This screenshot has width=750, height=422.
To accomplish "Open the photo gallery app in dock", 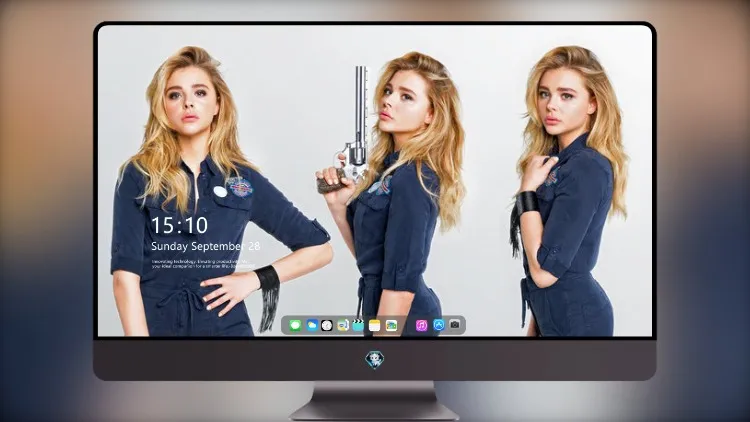I will tap(391, 326).
